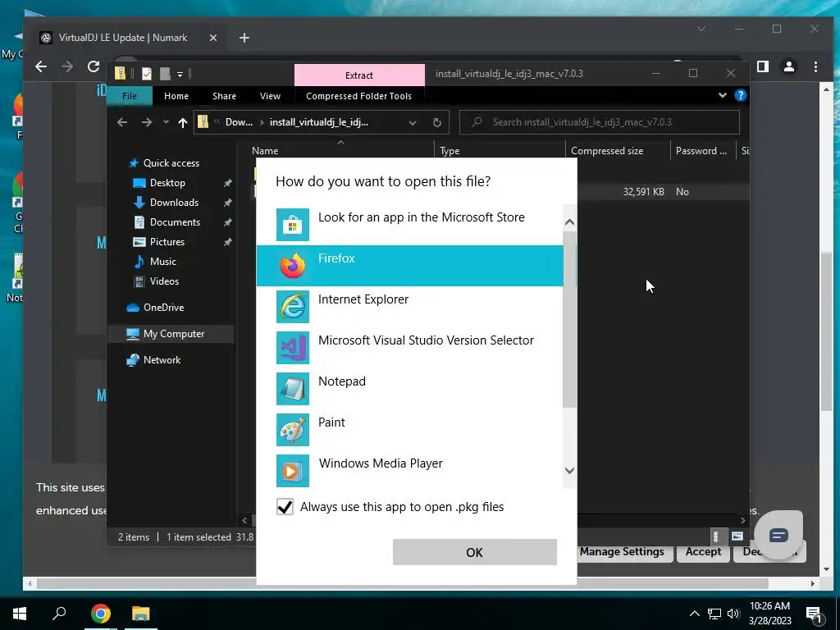Expand the Explorer ribbon chevron
Screen dimensions: 840x630
[x=723, y=95]
